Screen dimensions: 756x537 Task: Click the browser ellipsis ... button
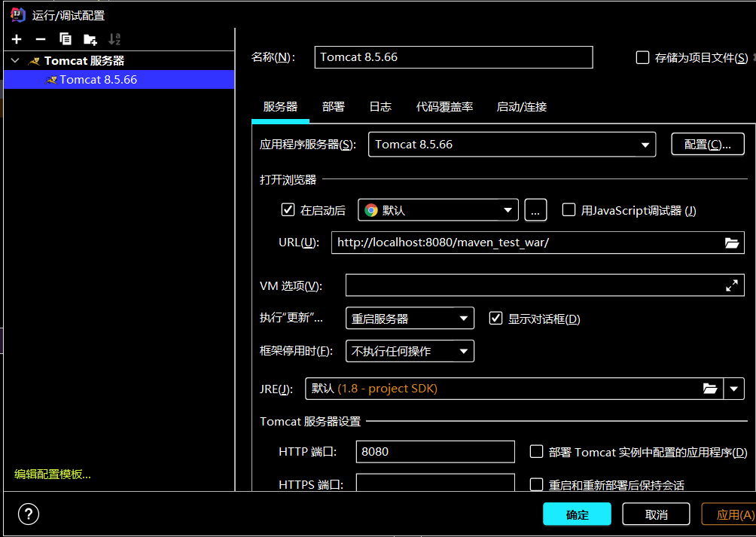[x=535, y=210]
